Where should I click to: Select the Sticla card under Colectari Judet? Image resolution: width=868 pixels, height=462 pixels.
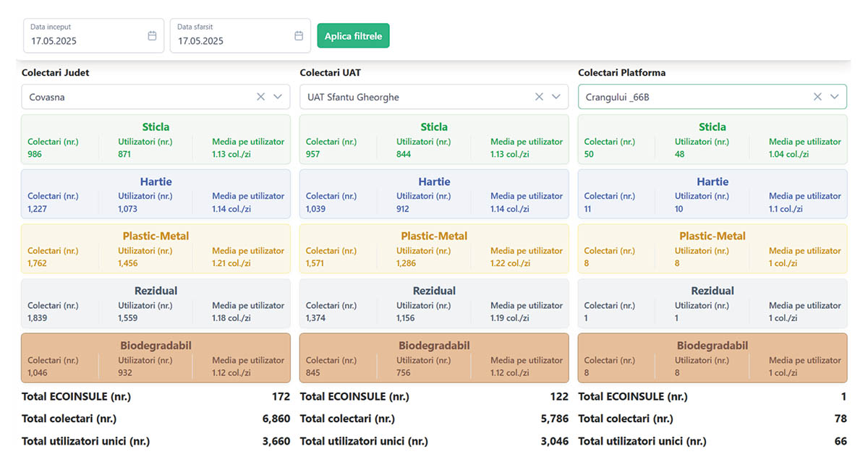coord(156,140)
